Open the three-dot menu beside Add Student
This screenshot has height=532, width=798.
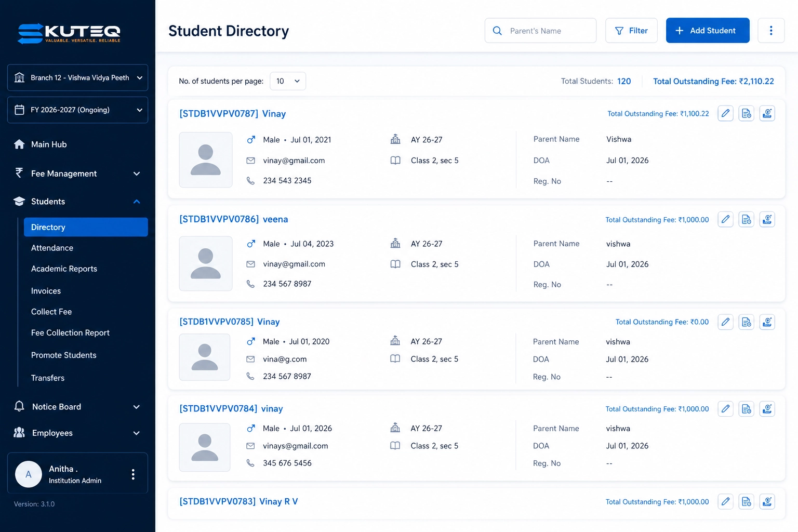coord(771,31)
